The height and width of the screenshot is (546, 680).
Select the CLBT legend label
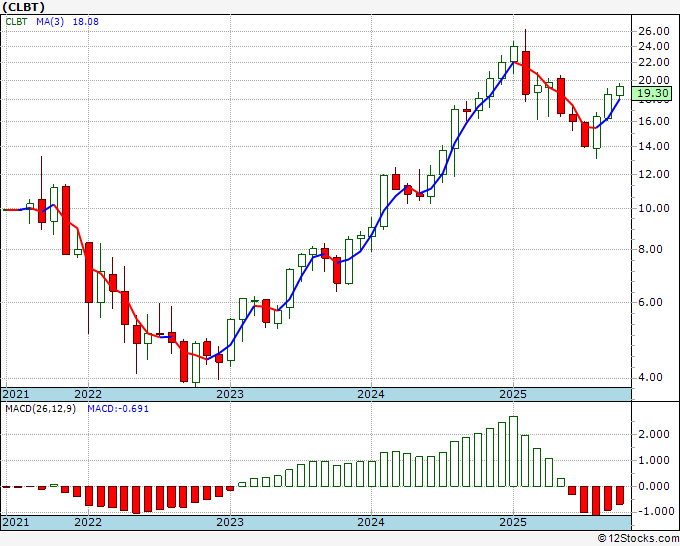coord(16,22)
